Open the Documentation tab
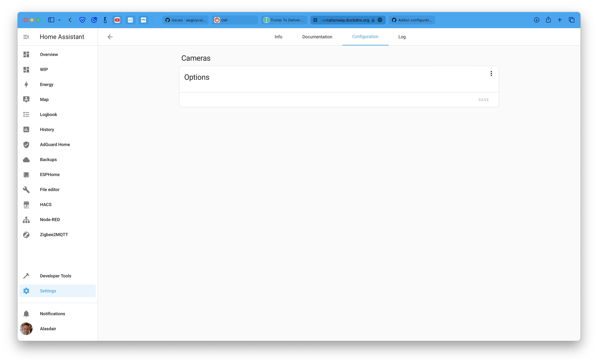Screen dimensions: 598x364 tap(317, 37)
